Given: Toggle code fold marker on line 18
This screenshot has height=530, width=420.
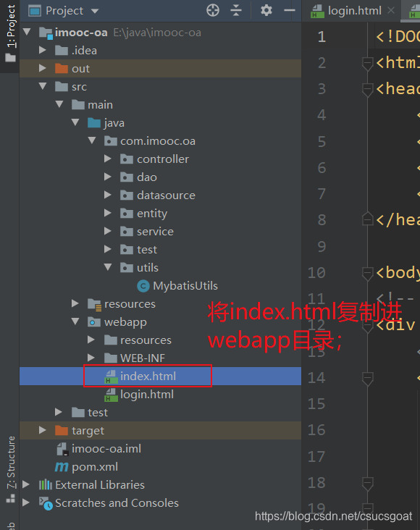Looking at the screenshot, I should (x=367, y=484).
